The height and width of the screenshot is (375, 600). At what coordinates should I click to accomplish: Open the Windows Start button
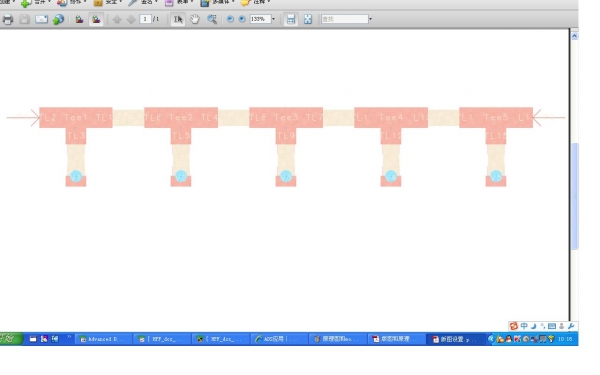(x=11, y=339)
